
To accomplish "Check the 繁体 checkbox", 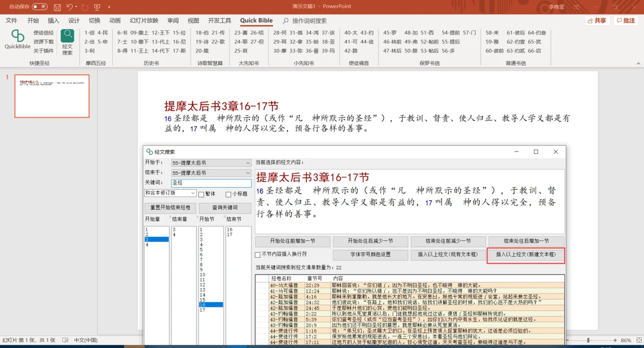I will 202,194.
